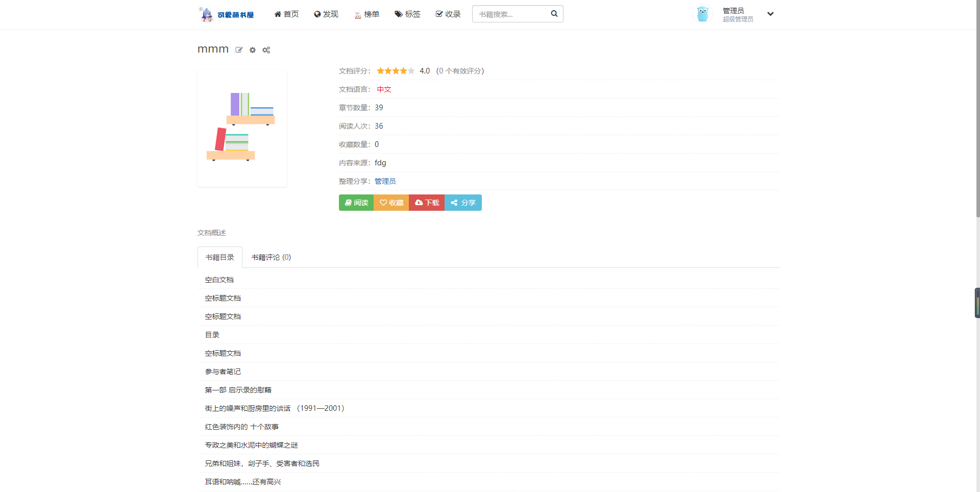Click the multi-gear icon next to title
The height and width of the screenshot is (492, 980).
(266, 50)
